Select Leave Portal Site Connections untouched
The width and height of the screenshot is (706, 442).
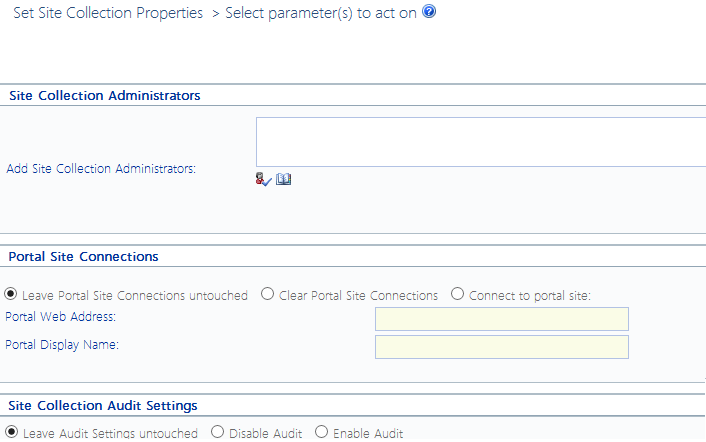pos(11,294)
